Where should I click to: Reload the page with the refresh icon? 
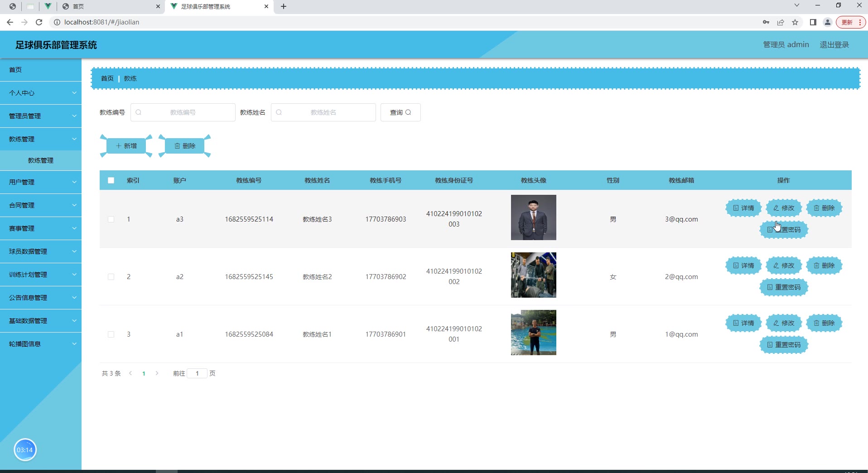39,22
